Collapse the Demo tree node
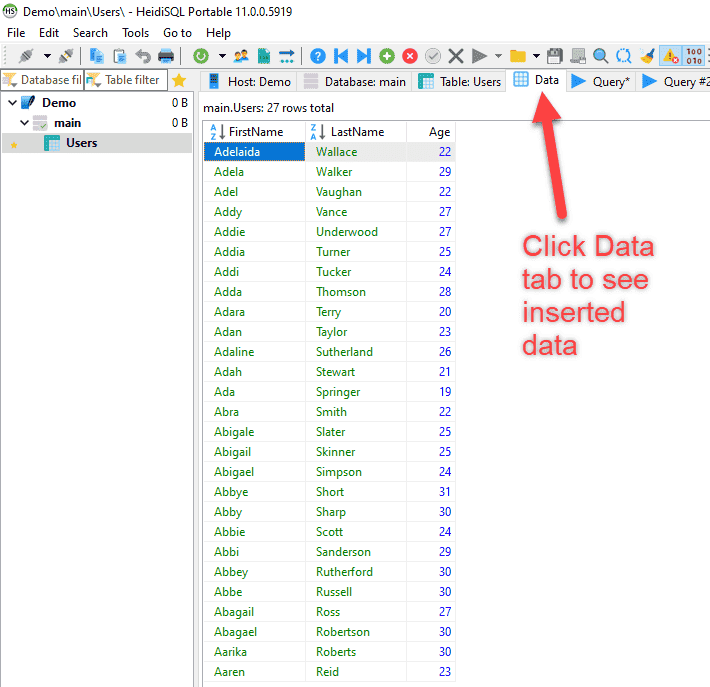The height and width of the screenshot is (687, 710). point(13,103)
